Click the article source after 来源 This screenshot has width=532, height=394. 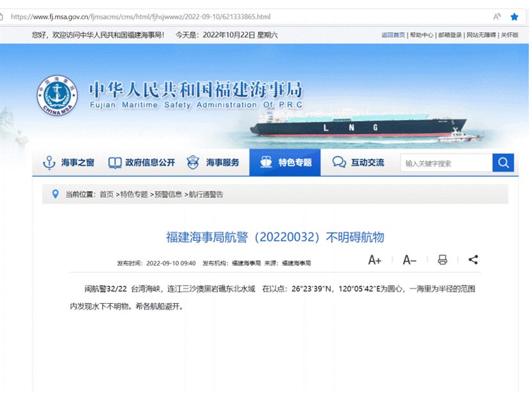(x=297, y=263)
